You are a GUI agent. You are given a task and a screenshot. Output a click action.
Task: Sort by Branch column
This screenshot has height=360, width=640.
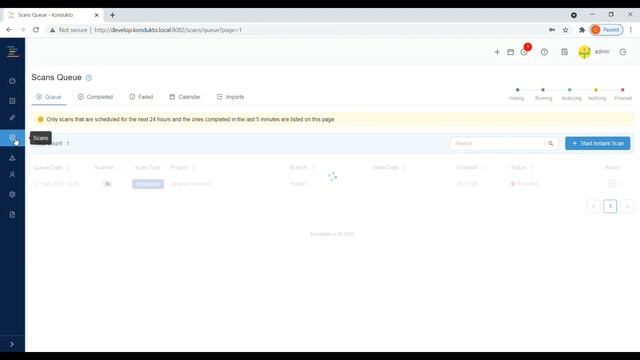[302, 167]
